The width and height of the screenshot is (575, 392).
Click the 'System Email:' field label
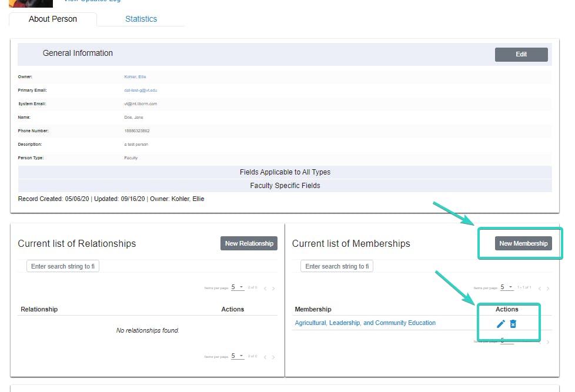pos(32,104)
